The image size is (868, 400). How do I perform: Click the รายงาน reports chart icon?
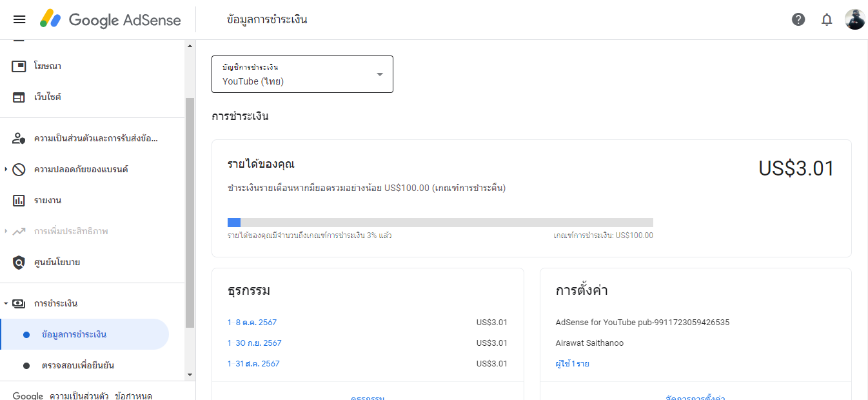19,200
